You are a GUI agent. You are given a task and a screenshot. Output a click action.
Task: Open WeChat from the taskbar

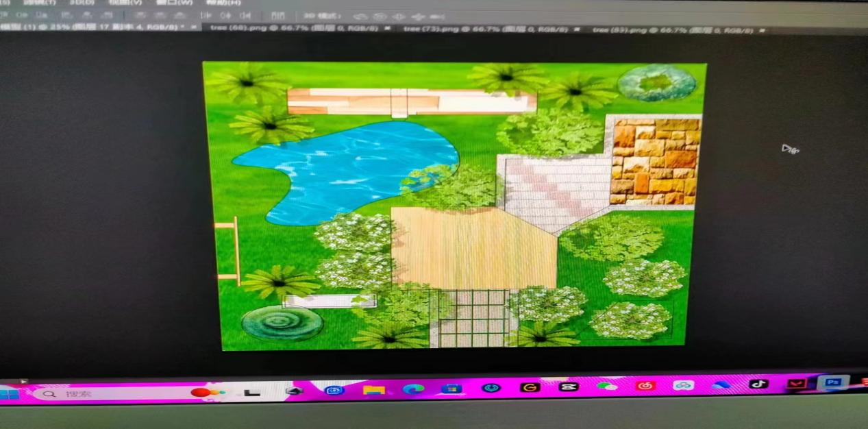point(606,386)
